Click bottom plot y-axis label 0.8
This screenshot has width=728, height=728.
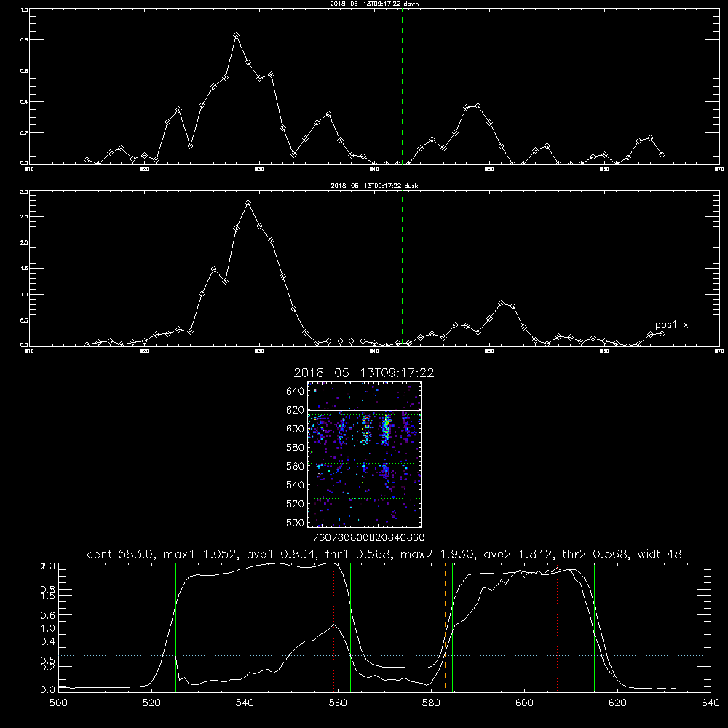(x=48, y=589)
